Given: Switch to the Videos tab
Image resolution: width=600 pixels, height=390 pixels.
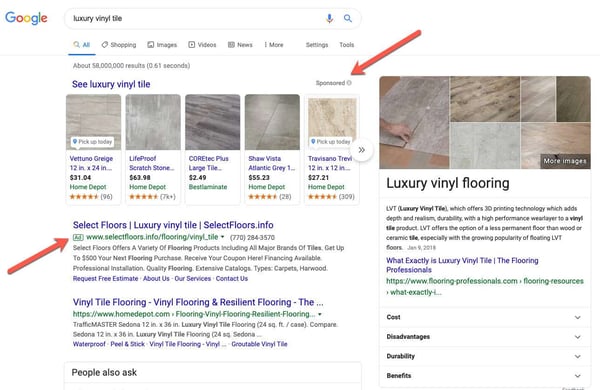Looking at the screenshot, I should [x=202, y=45].
